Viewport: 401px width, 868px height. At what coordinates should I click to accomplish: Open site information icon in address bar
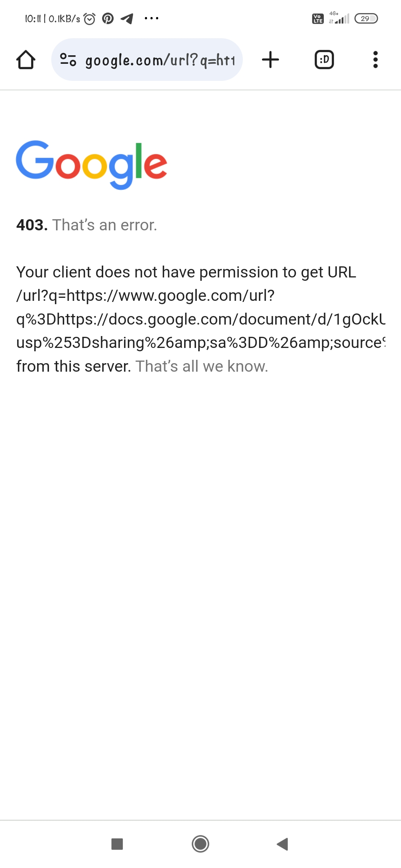pos(68,60)
